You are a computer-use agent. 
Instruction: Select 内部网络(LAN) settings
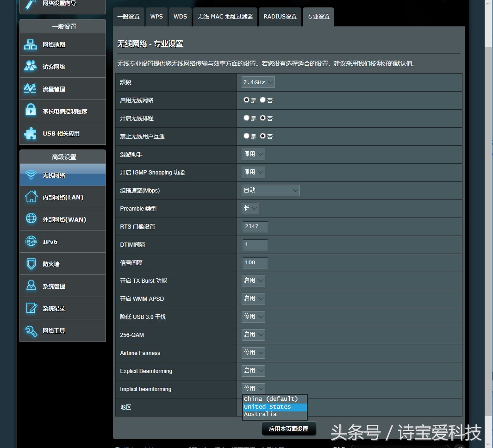62,197
